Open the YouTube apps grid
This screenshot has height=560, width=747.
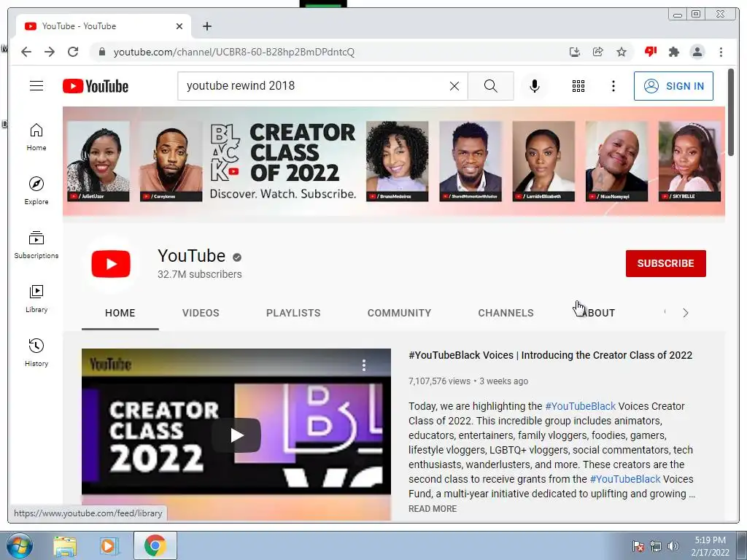[578, 86]
